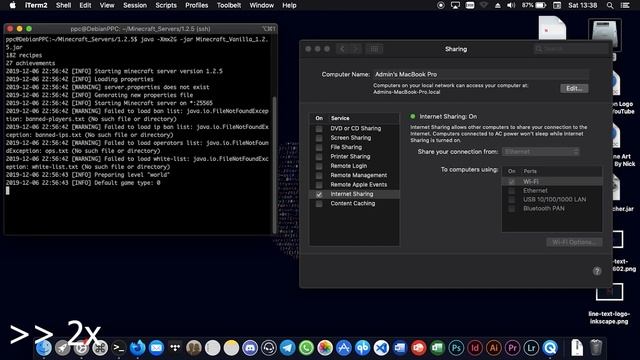Open qBittorrent from the Dock
Screen dimensions: 640x360
pos(362,348)
